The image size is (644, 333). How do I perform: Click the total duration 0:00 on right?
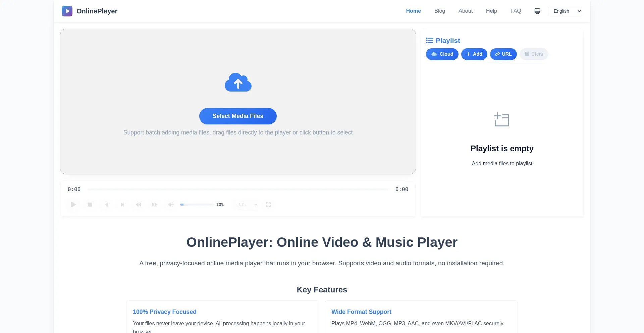[x=402, y=189]
